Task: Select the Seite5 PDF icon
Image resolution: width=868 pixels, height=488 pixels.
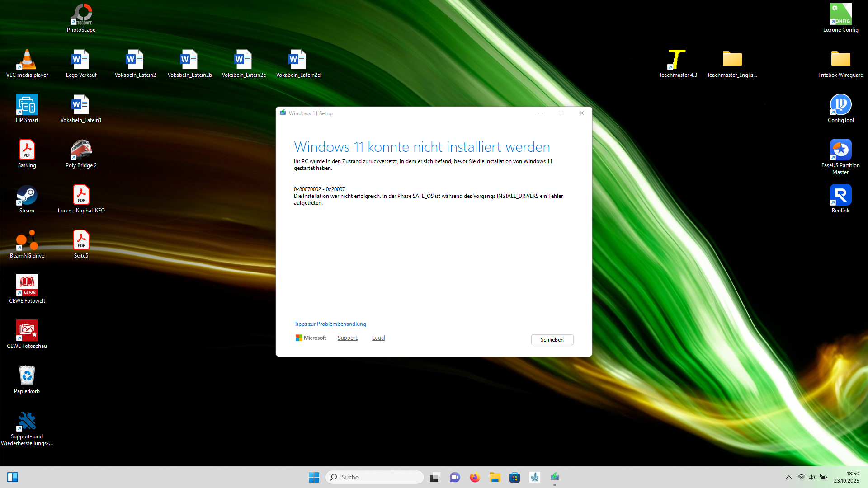Action: coord(81,244)
